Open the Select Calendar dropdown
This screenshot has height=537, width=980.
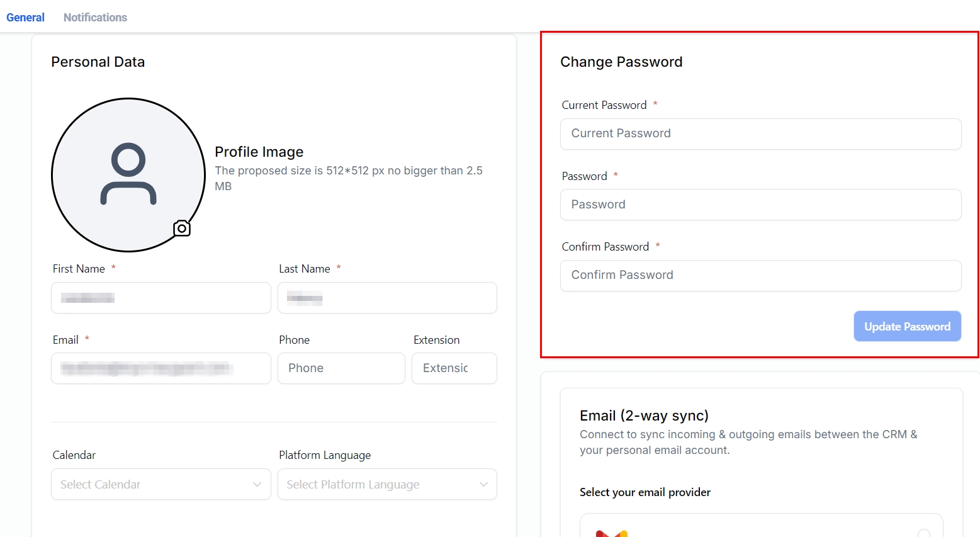coord(161,484)
